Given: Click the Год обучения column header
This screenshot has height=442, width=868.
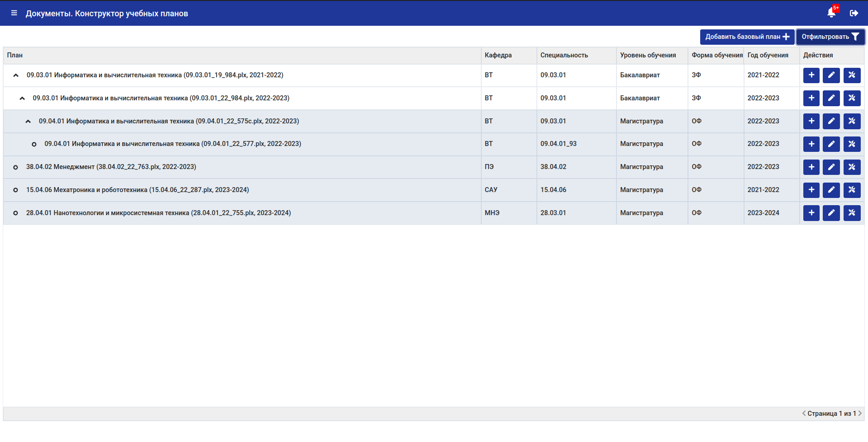Looking at the screenshot, I should tap(768, 55).
